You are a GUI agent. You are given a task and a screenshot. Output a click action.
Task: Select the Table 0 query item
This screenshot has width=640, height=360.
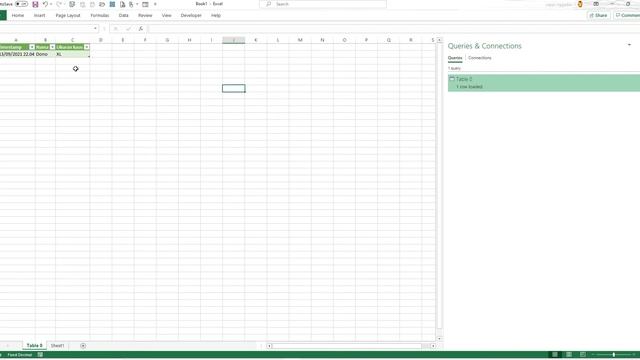544,83
